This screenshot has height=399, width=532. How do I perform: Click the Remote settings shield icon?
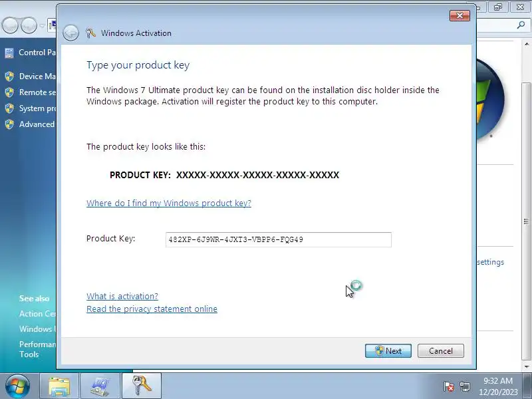[9, 92]
